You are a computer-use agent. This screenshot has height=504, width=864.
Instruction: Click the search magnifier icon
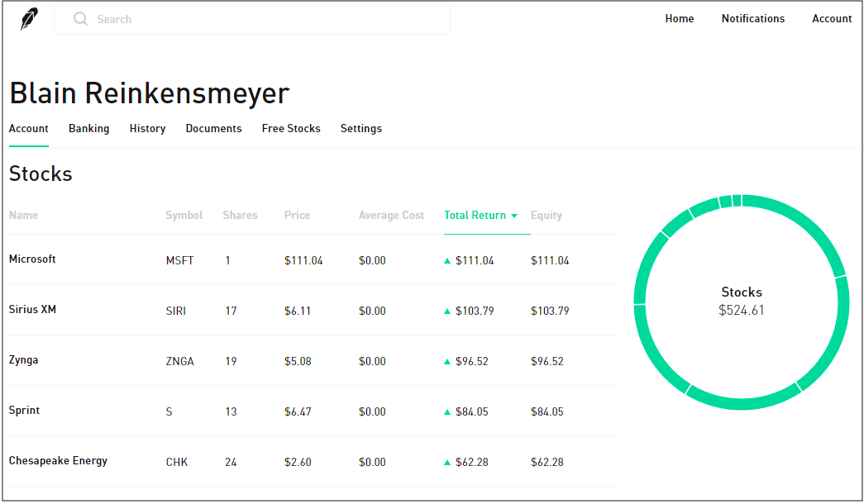[80, 19]
